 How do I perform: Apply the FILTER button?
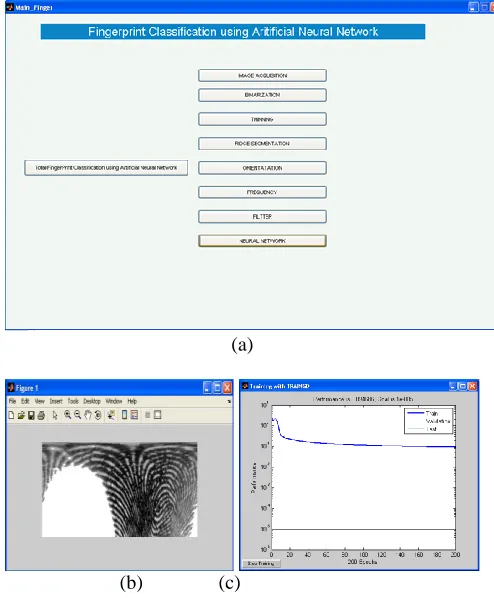[x=262, y=216]
